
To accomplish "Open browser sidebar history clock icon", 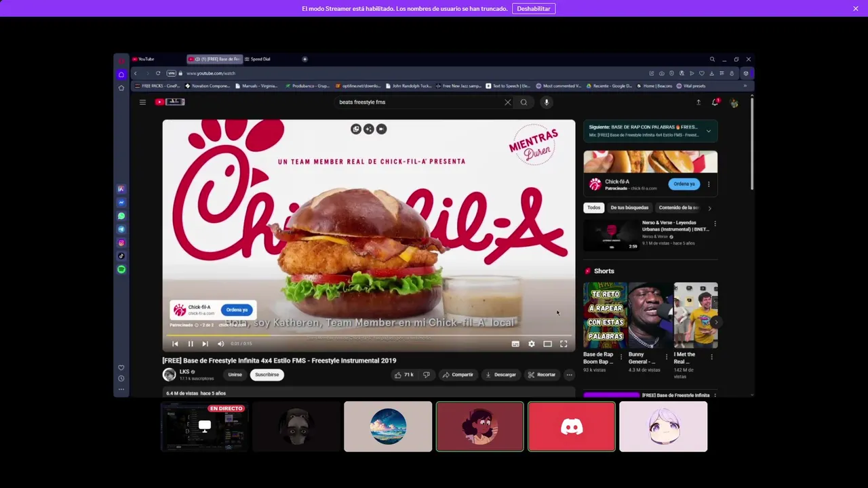I will (121, 379).
